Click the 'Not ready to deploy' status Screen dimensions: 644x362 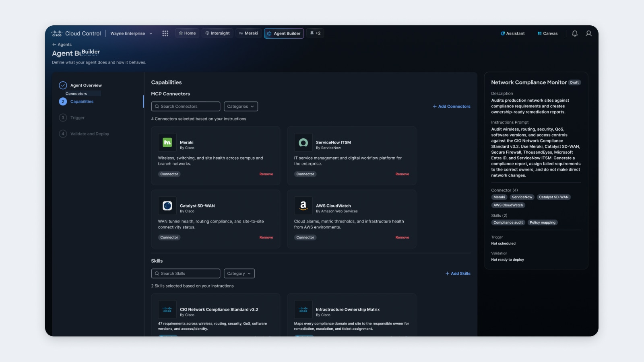coord(508,260)
